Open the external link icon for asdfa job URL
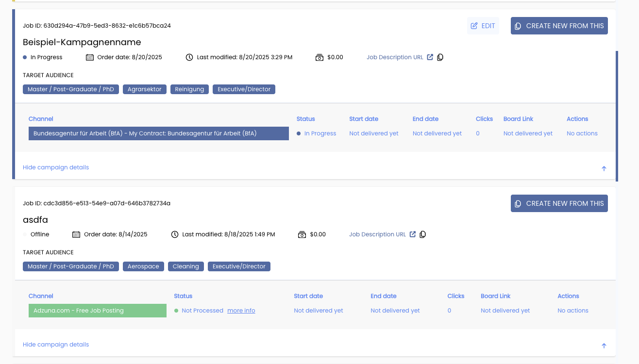The height and width of the screenshot is (364, 639). [412, 234]
